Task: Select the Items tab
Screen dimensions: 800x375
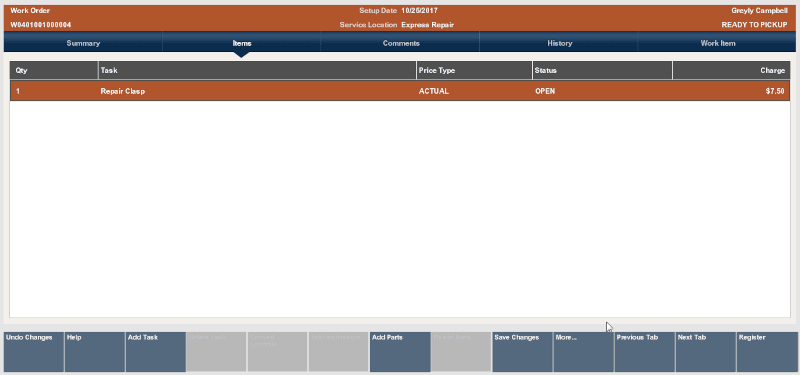Action: coord(241,43)
